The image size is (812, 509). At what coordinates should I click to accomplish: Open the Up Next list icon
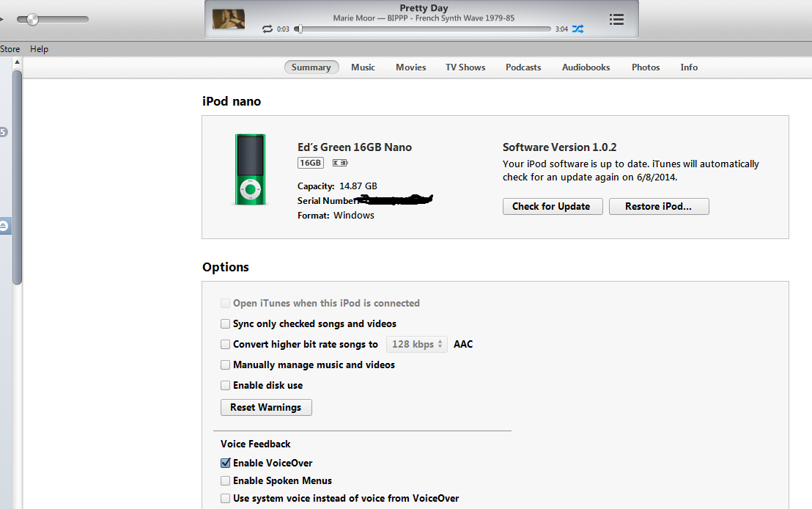(616, 20)
